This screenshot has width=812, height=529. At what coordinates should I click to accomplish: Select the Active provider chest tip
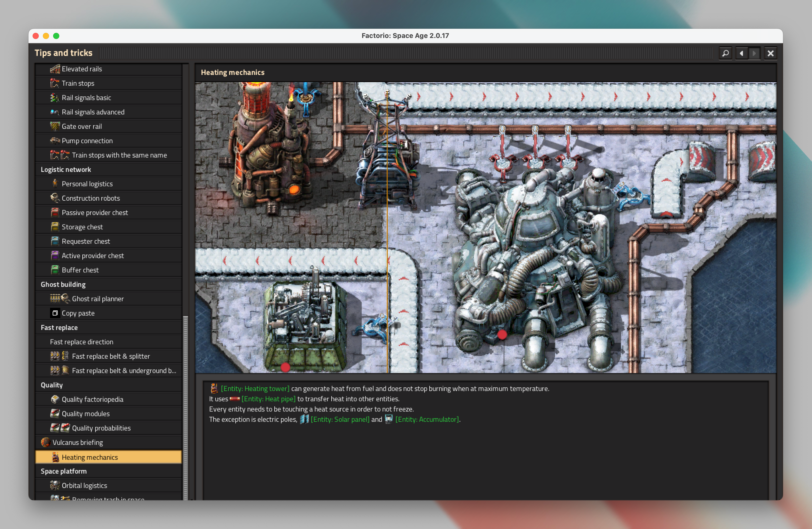click(109, 256)
